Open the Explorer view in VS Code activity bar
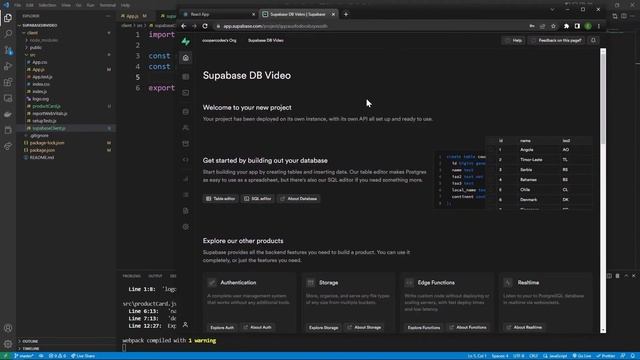Screen dimensions: 640x360 click(x=8, y=18)
